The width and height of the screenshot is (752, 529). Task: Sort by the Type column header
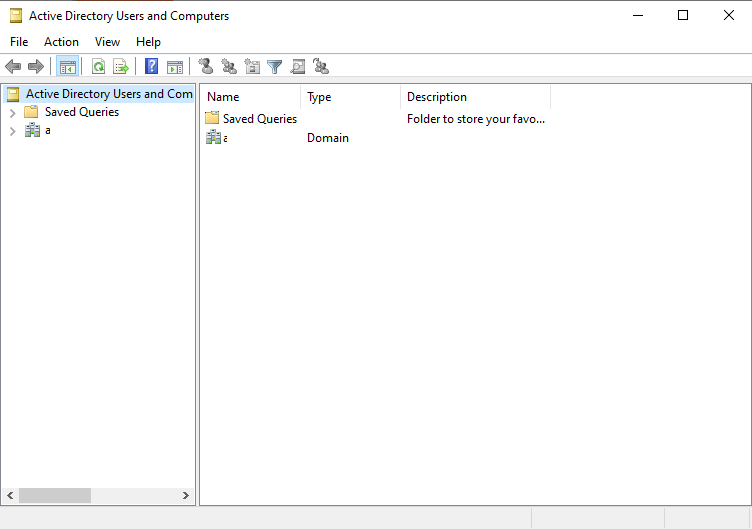pos(350,97)
